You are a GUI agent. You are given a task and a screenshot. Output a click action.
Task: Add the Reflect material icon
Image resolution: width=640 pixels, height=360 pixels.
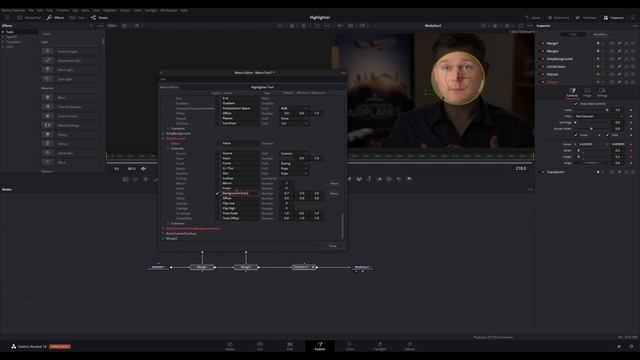pyautogui.click(x=47, y=143)
